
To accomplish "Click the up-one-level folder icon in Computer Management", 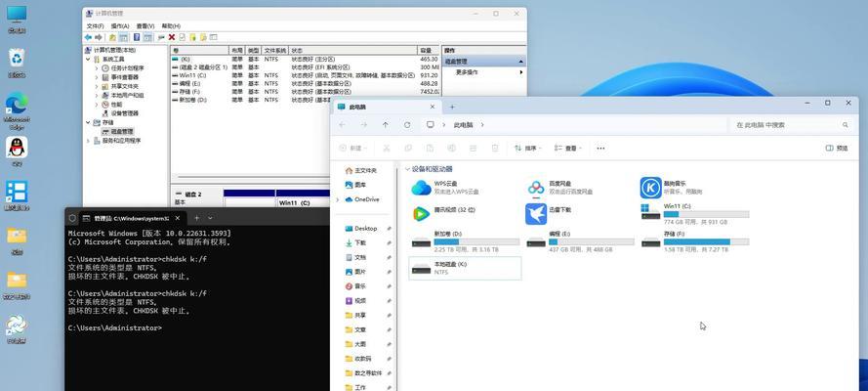I will (112, 37).
